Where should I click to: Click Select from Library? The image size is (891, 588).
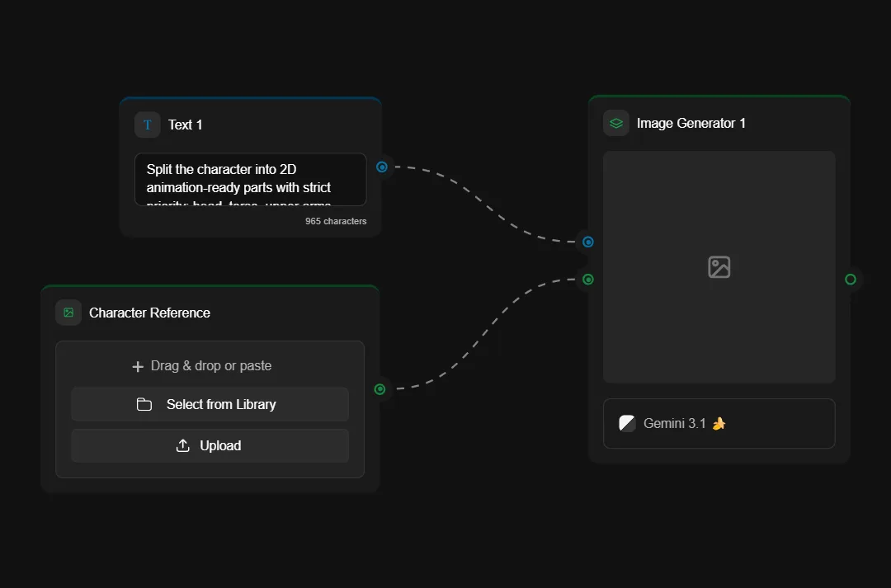tap(210, 404)
